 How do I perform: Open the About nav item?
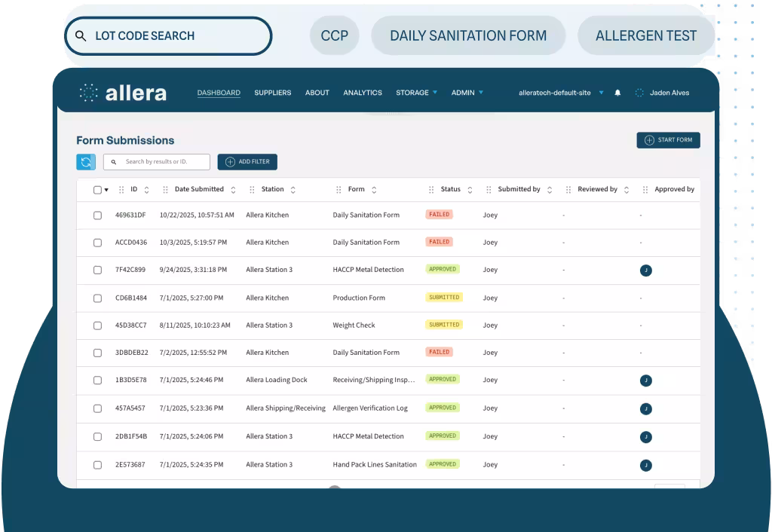(x=317, y=93)
